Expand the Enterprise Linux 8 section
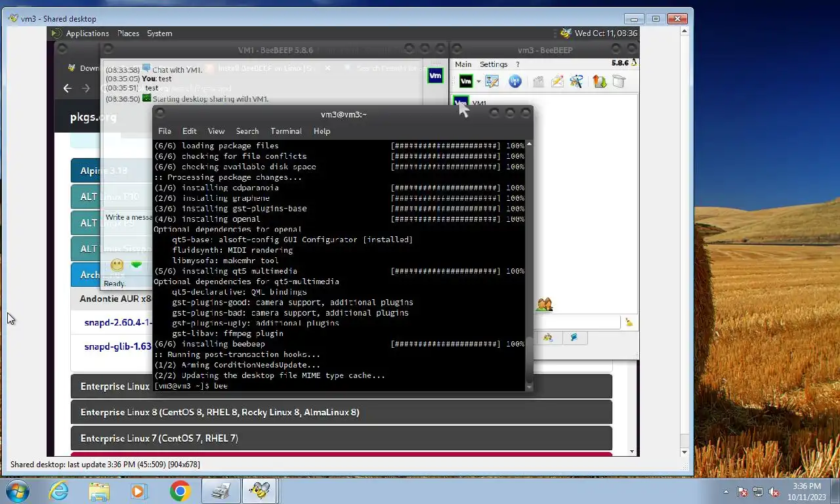Viewport: 840px width, 504px height. click(x=341, y=412)
